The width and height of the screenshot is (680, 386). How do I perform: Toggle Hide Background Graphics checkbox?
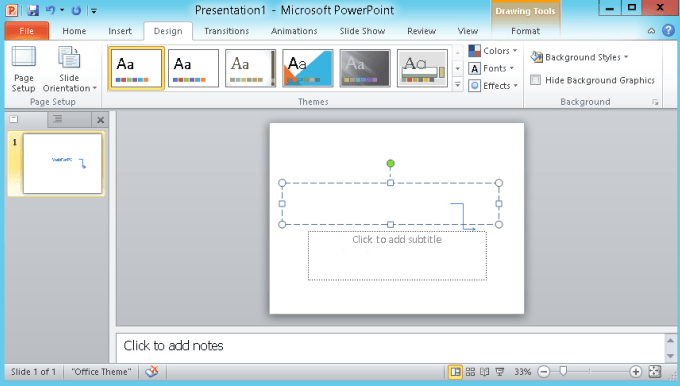tap(536, 80)
